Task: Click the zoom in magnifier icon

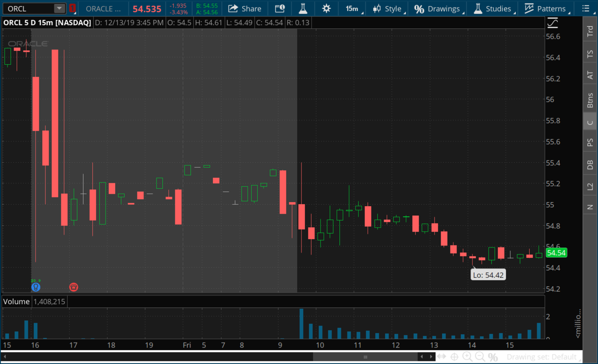Action: pyautogui.click(x=467, y=357)
